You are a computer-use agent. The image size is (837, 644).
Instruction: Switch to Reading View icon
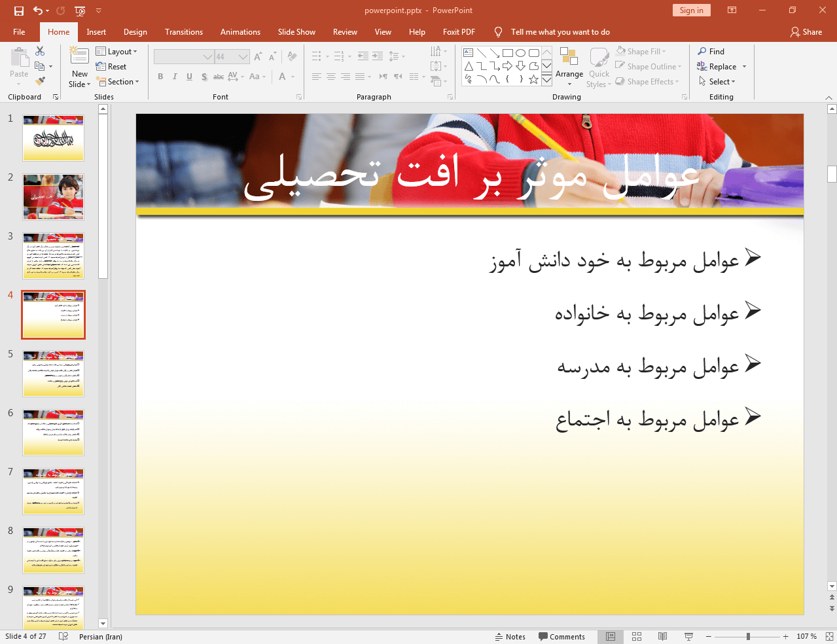(x=662, y=636)
